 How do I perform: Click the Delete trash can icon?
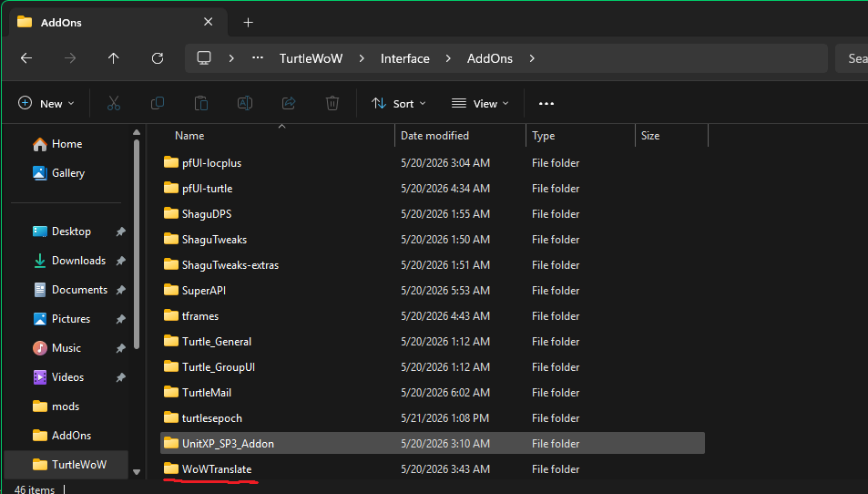[332, 103]
